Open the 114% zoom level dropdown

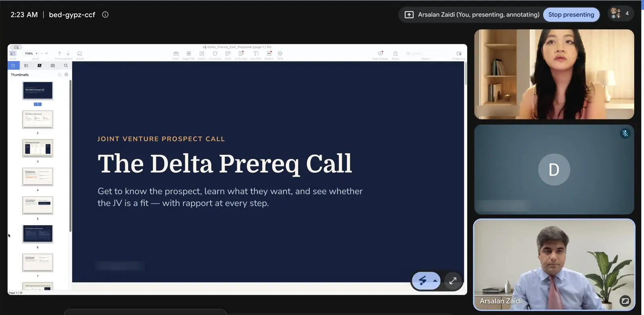click(x=31, y=54)
